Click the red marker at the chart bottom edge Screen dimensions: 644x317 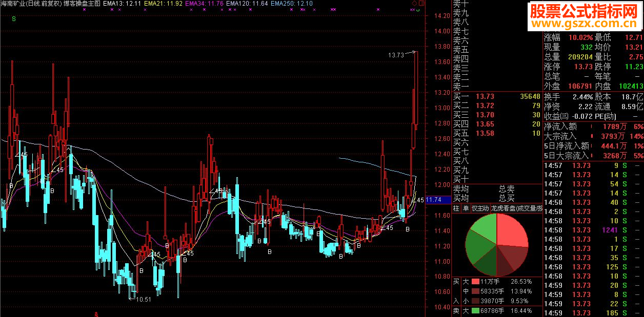pyautogui.click(x=95, y=313)
